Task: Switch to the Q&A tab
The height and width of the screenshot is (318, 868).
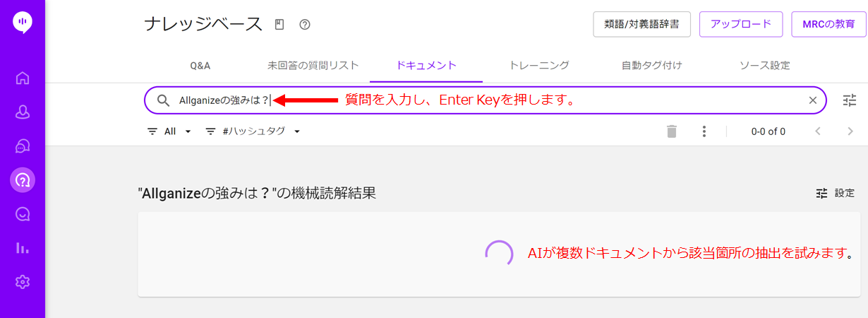Action: [200, 66]
